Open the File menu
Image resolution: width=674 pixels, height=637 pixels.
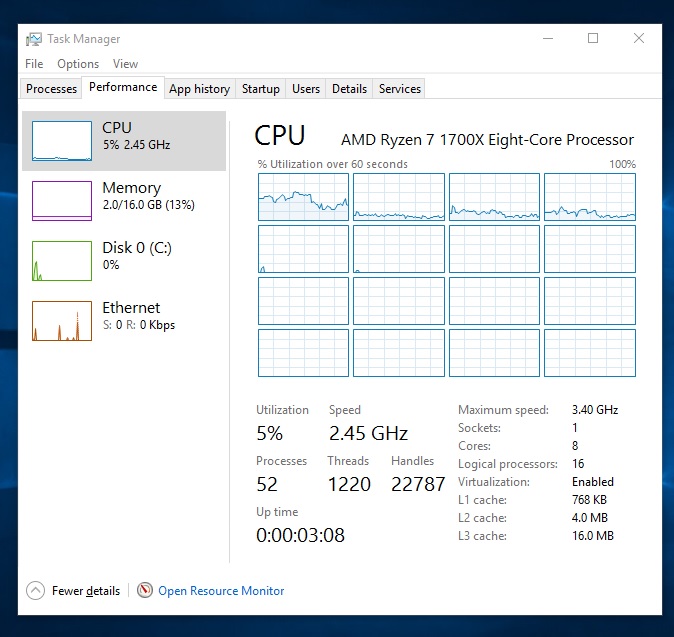tap(34, 64)
